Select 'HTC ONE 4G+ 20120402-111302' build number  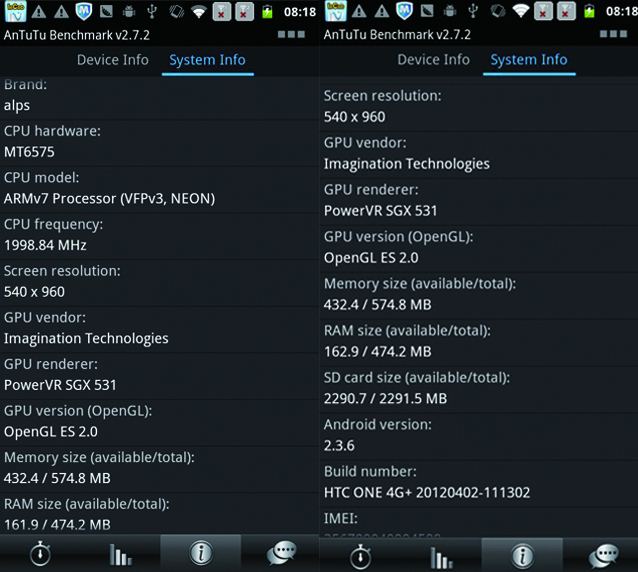point(427,493)
